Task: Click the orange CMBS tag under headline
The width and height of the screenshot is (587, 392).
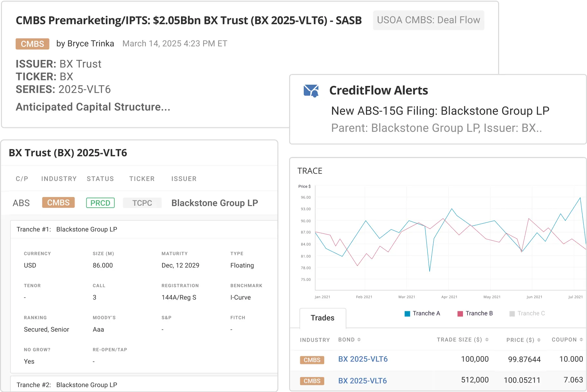Action: point(33,44)
